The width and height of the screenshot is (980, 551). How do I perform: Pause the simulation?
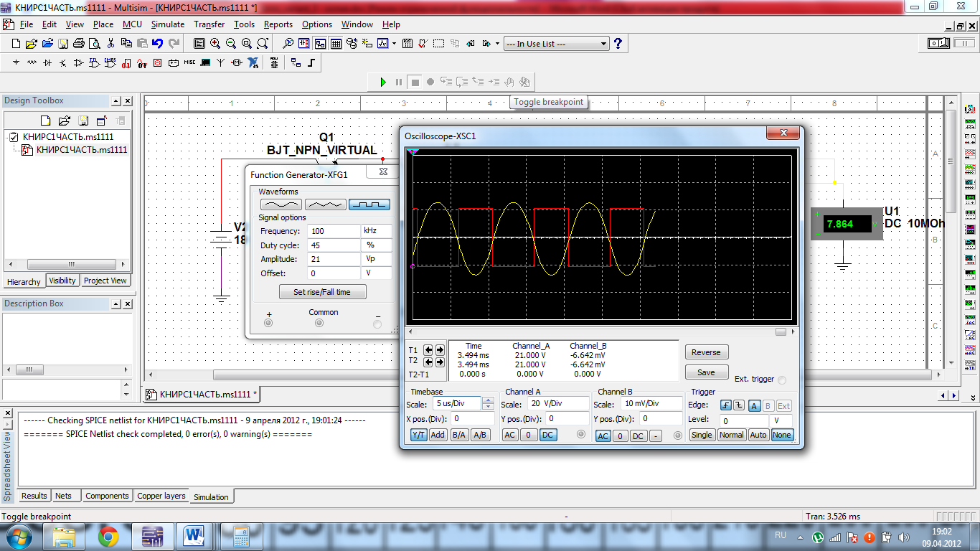(x=399, y=82)
